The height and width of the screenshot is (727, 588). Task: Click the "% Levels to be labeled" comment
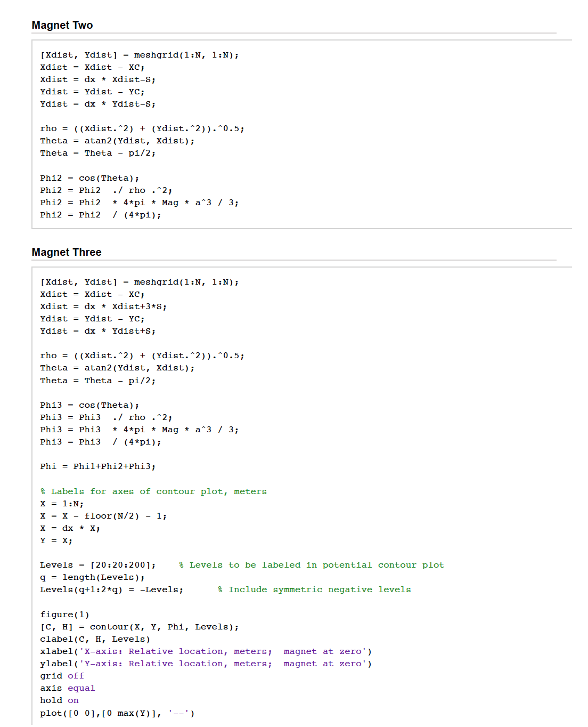click(x=311, y=565)
